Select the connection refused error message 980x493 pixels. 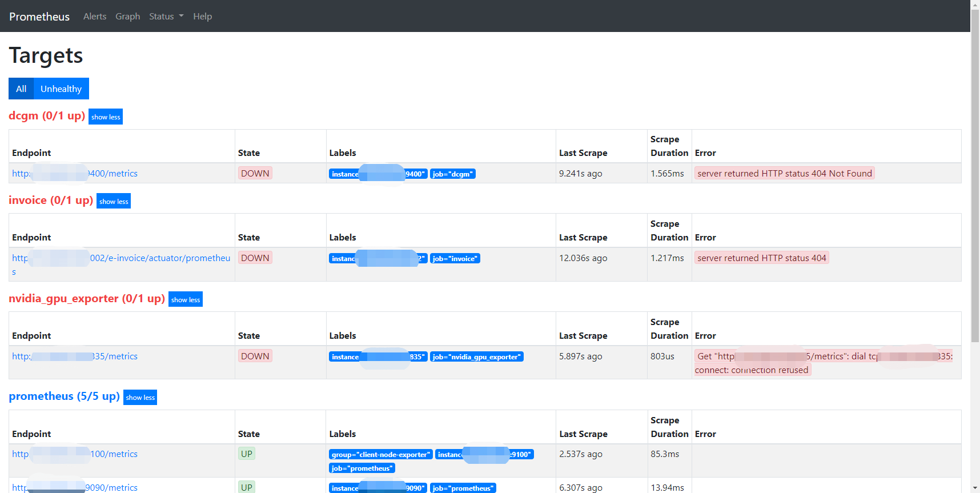[x=824, y=363]
